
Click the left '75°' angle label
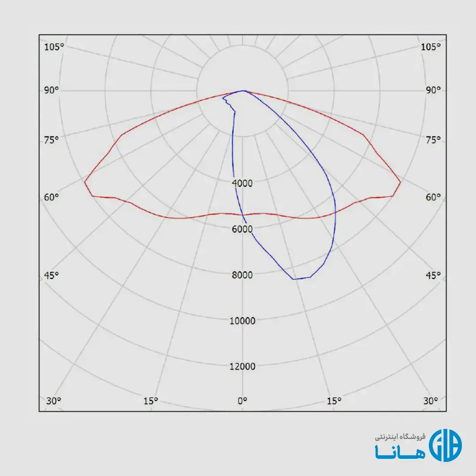click(x=51, y=140)
